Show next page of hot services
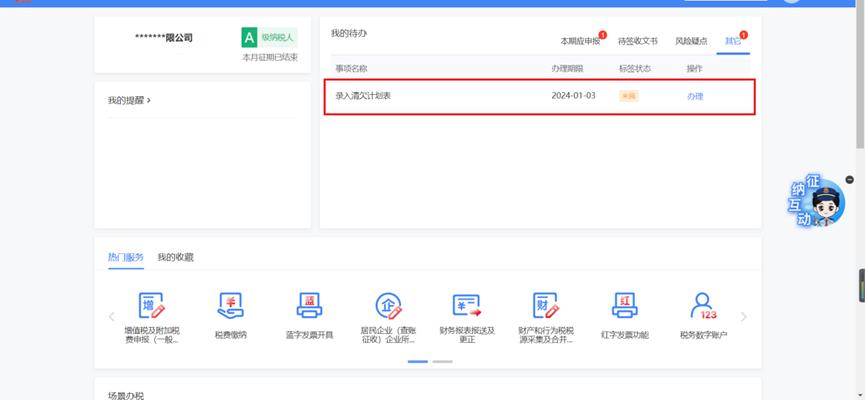Screen dimensions: 865x400 click(744, 317)
